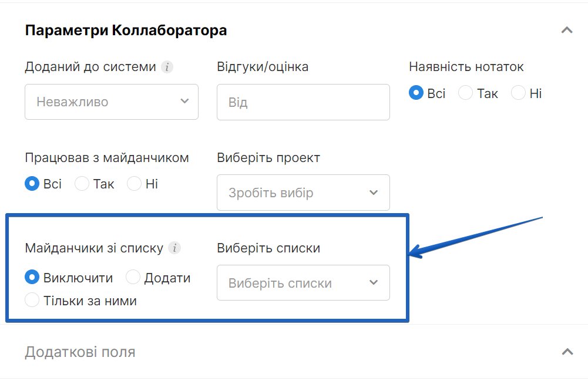Image resolution: width=588 pixels, height=381 pixels.
Task: Choose Так for Працював з майданчиком
Action: tap(82, 184)
